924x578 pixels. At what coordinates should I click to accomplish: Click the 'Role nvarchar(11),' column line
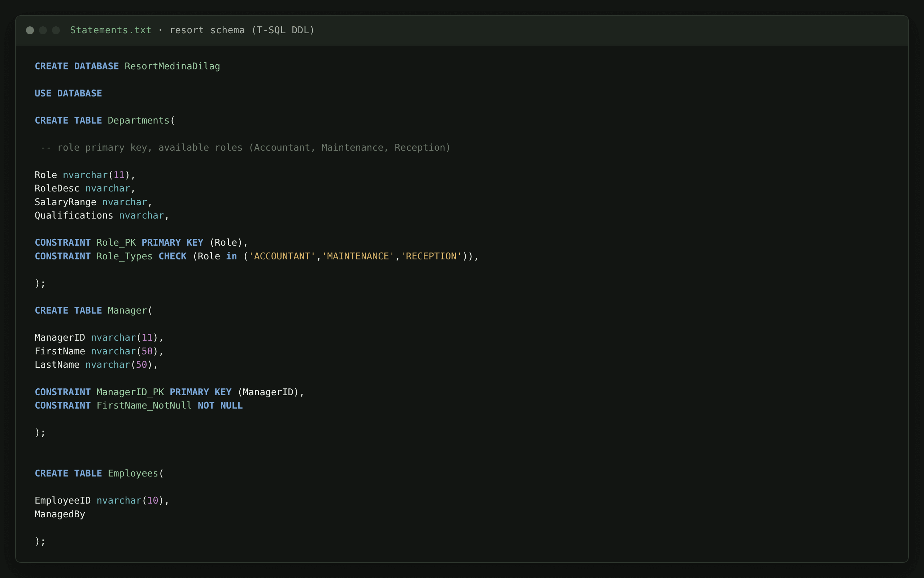pos(85,175)
